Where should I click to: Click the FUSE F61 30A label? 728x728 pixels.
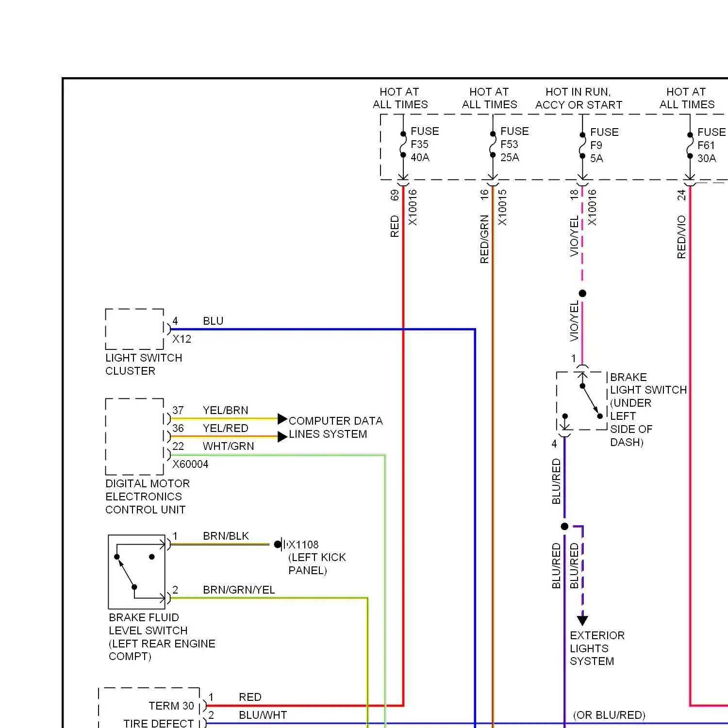[711, 145]
